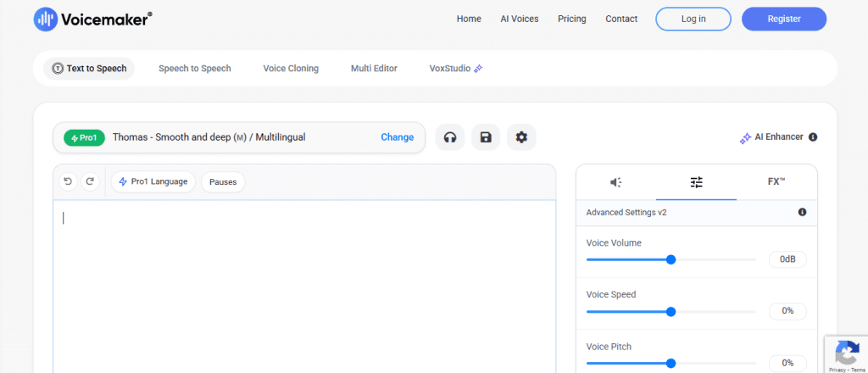868x373 pixels.
Task: Click the Voice Pitch slider handle
Action: click(671, 363)
